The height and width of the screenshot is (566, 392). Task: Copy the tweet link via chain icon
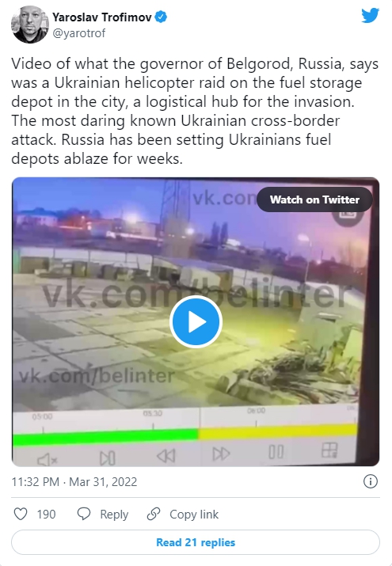154,514
